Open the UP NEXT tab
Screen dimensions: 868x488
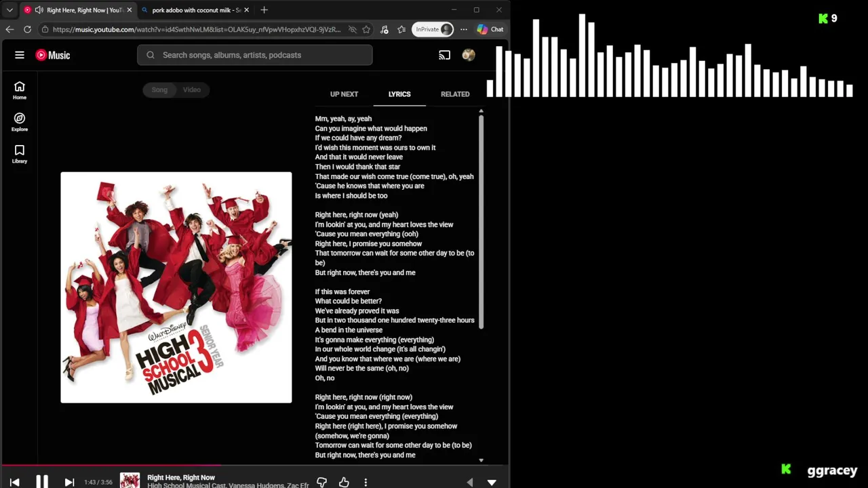click(344, 94)
